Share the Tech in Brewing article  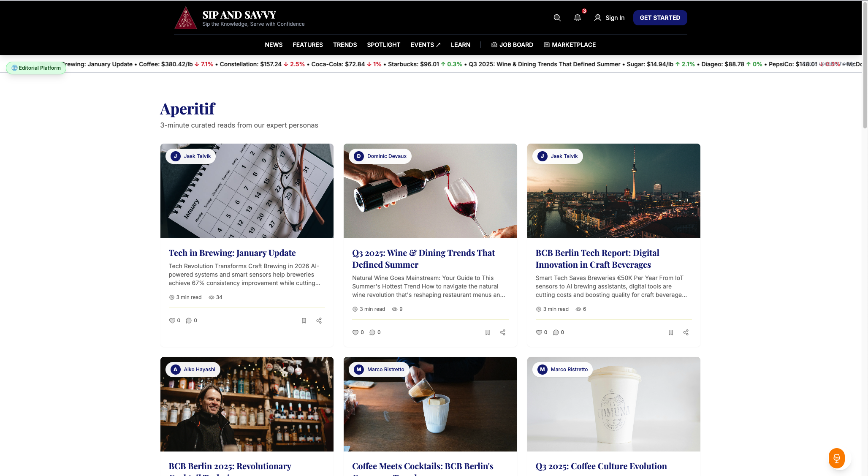[319, 321]
